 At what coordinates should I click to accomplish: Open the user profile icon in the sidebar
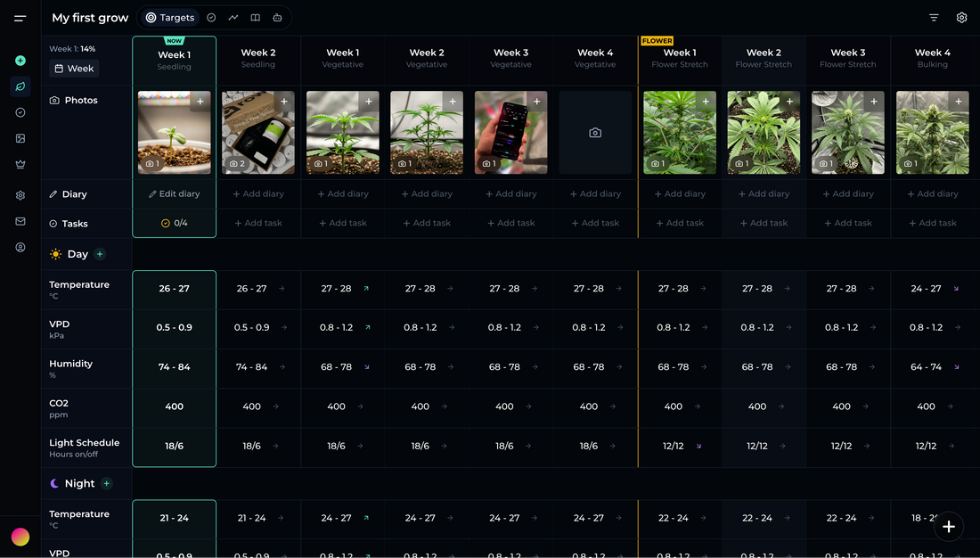[x=20, y=247]
